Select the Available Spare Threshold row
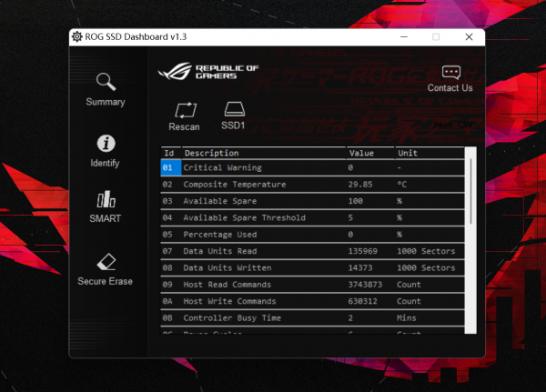This screenshot has height=392, width=546. pos(312,218)
